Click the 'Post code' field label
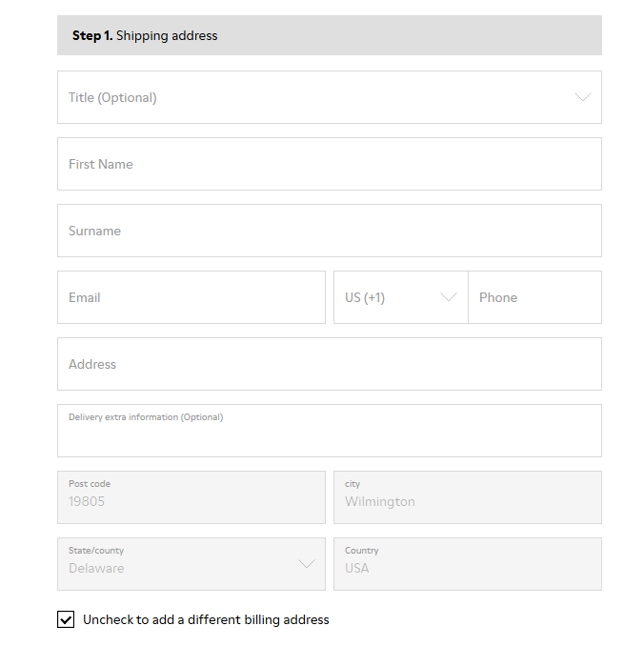The image size is (644, 646). (x=90, y=484)
